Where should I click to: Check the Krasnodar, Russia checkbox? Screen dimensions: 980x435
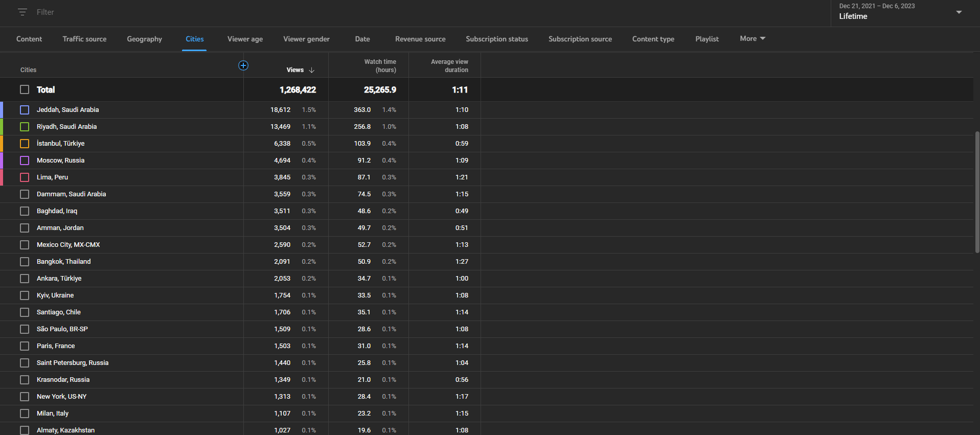click(x=25, y=380)
